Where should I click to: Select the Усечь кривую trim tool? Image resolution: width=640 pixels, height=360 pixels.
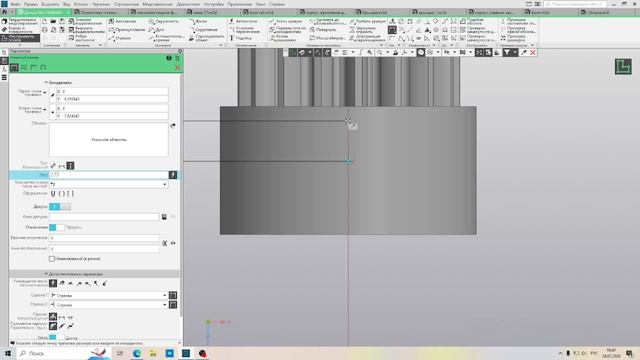(x=286, y=21)
